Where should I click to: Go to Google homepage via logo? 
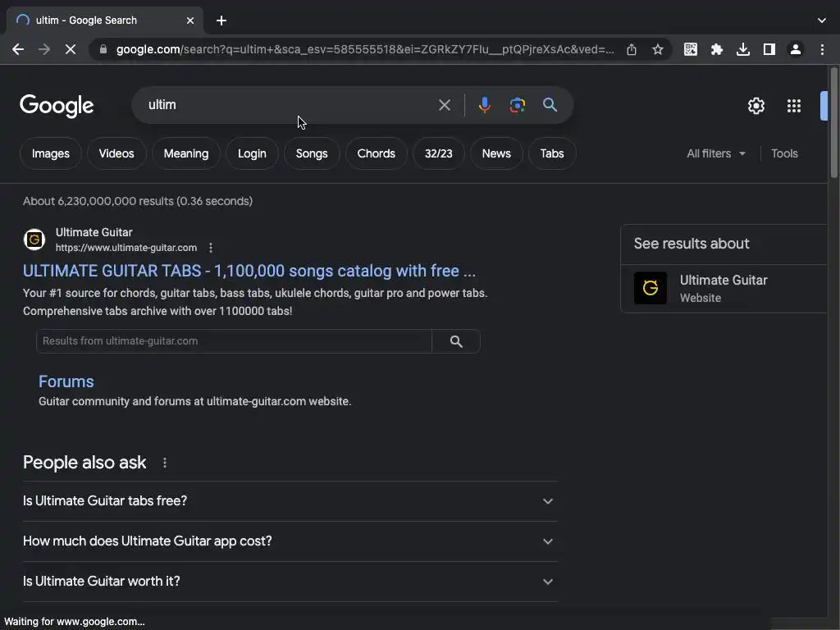coord(57,106)
